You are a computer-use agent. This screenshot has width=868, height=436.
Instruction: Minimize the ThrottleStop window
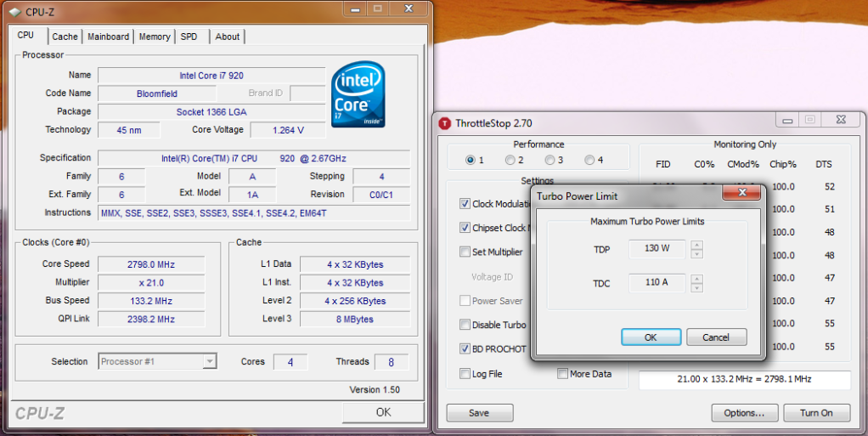(787, 120)
